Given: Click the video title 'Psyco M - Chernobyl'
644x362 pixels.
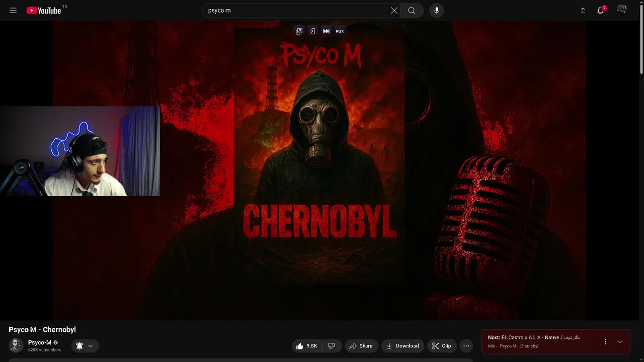Looking at the screenshot, I should pyautogui.click(x=42, y=330).
